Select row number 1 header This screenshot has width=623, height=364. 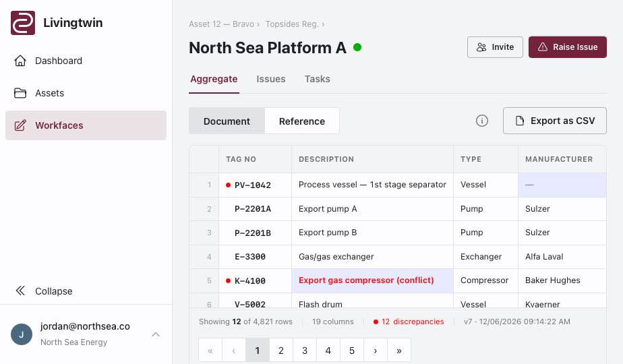[204, 185]
